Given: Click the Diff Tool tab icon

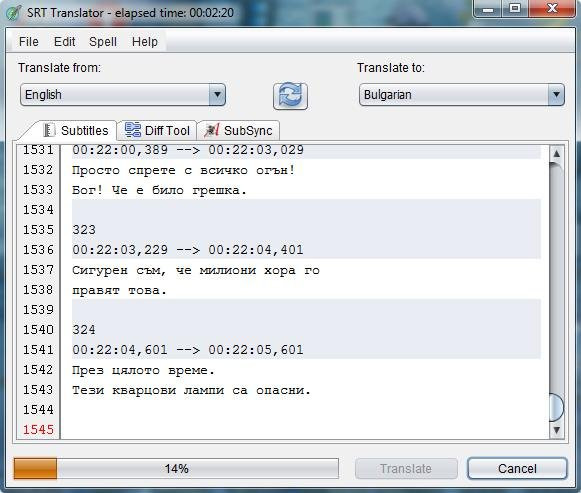Looking at the screenshot, I should click(x=133, y=130).
